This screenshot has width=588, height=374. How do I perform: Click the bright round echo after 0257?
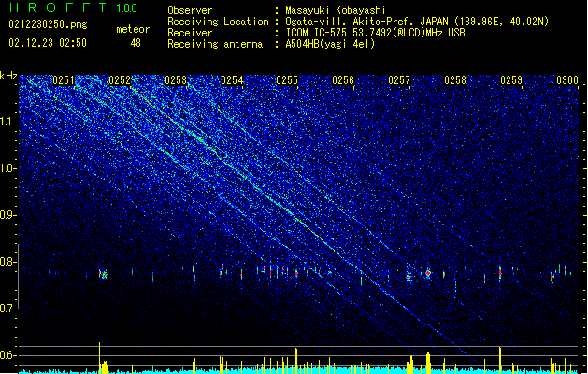click(x=428, y=273)
